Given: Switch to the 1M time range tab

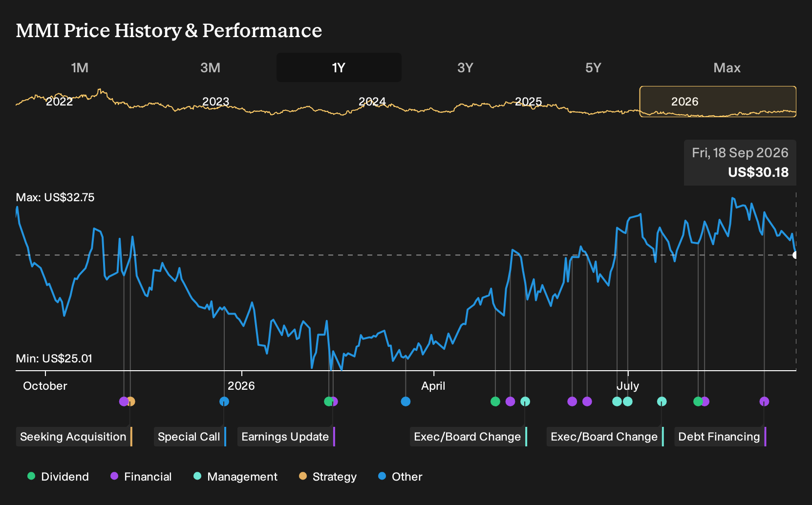Looking at the screenshot, I should [80, 67].
